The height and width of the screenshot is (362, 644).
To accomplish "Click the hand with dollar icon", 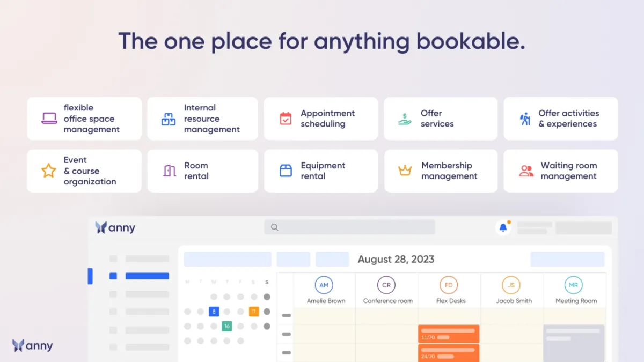I will pos(405,119).
